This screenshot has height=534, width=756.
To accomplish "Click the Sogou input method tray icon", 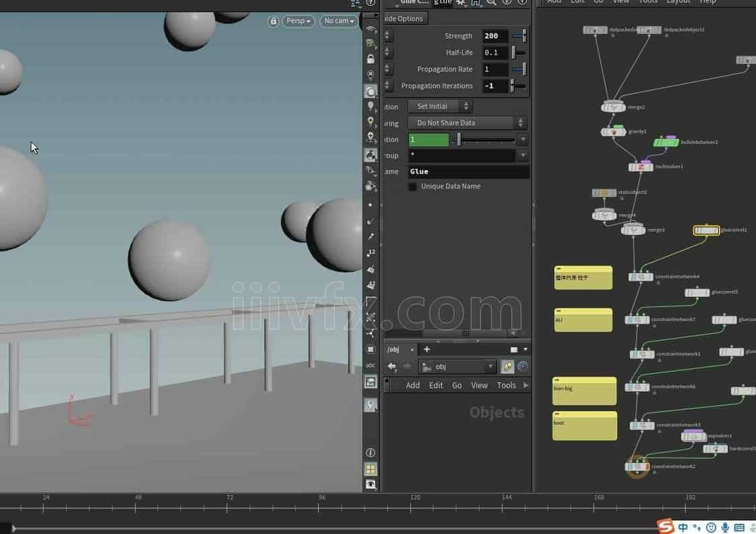I will pyautogui.click(x=665, y=527).
